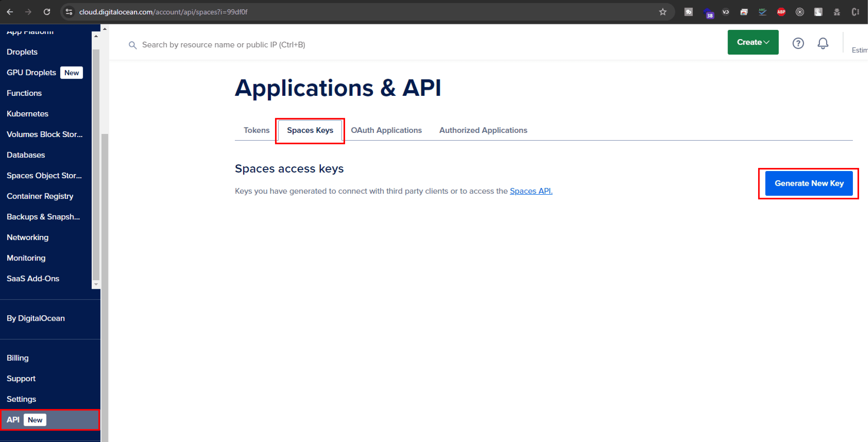Select the Authorized Applications tab
Viewport: 868px width, 442px height.
pyautogui.click(x=483, y=130)
